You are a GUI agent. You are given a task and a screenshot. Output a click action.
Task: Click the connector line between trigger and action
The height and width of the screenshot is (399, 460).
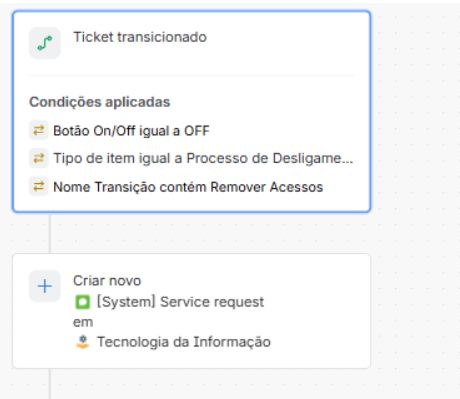click(50, 233)
